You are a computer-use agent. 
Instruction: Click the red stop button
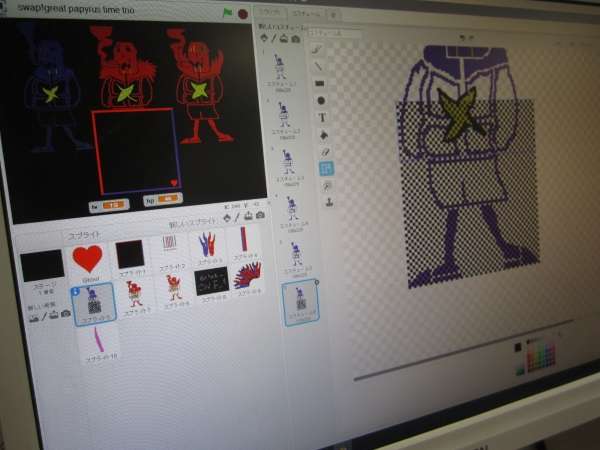pyautogui.click(x=243, y=14)
